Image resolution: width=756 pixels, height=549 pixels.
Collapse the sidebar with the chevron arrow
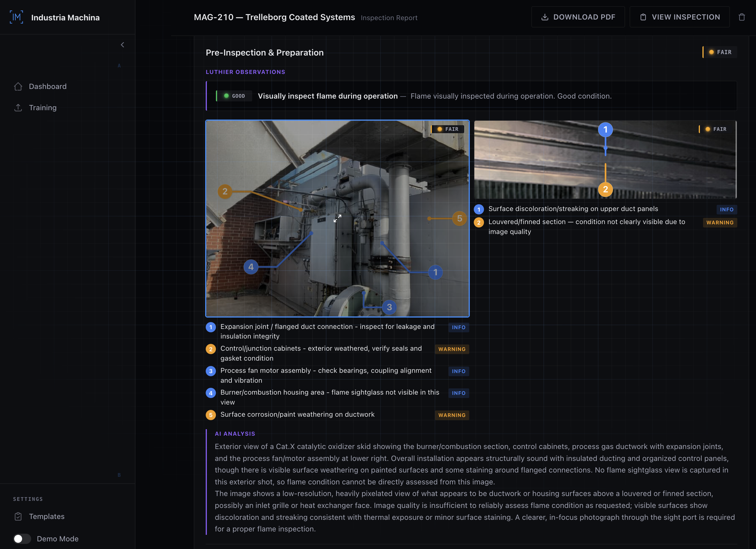tap(122, 45)
